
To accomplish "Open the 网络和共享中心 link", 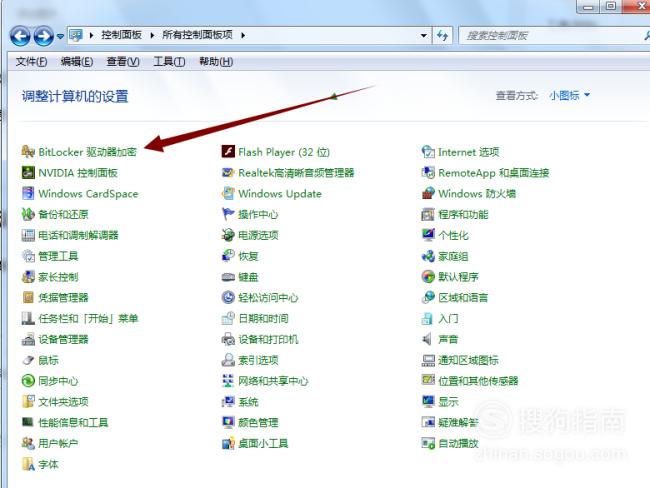I will click(x=273, y=381).
